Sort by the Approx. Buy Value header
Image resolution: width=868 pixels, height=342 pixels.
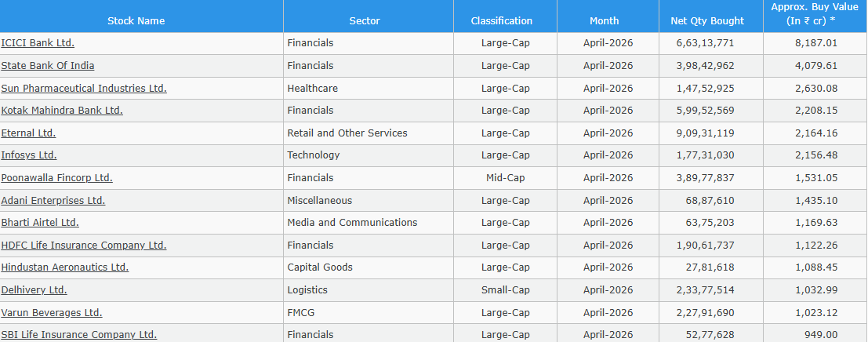(x=811, y=14)
